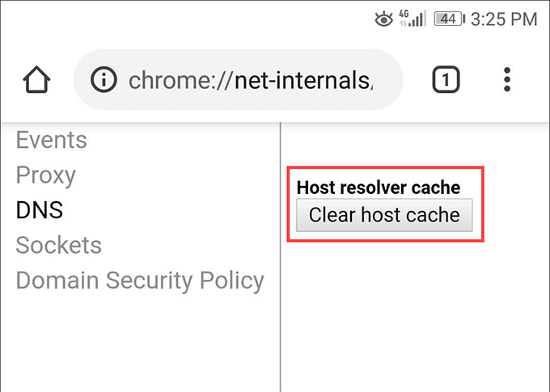Tap the battery level indicator showing 44
550x392 pixels.
pyautogui.click(x=449, y=19)
